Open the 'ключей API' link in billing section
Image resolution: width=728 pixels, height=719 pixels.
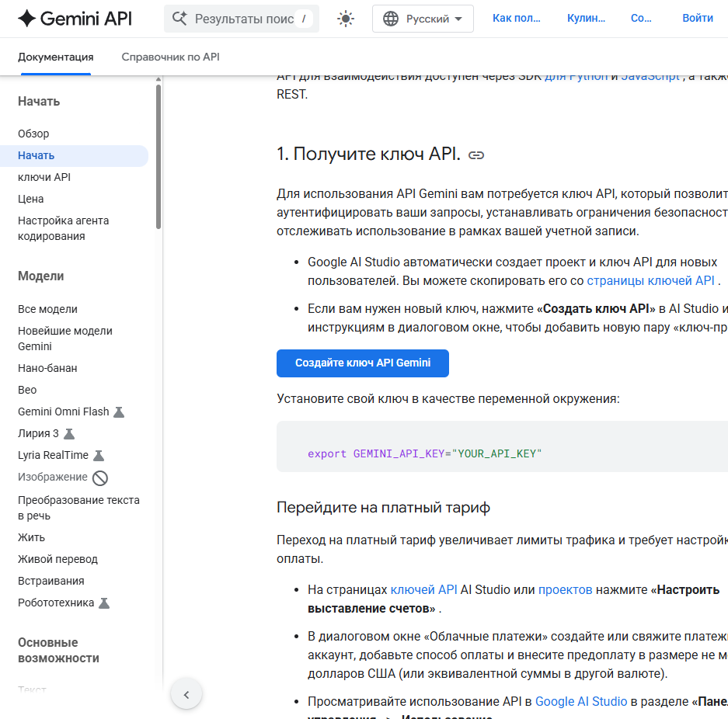click(424, 590)
